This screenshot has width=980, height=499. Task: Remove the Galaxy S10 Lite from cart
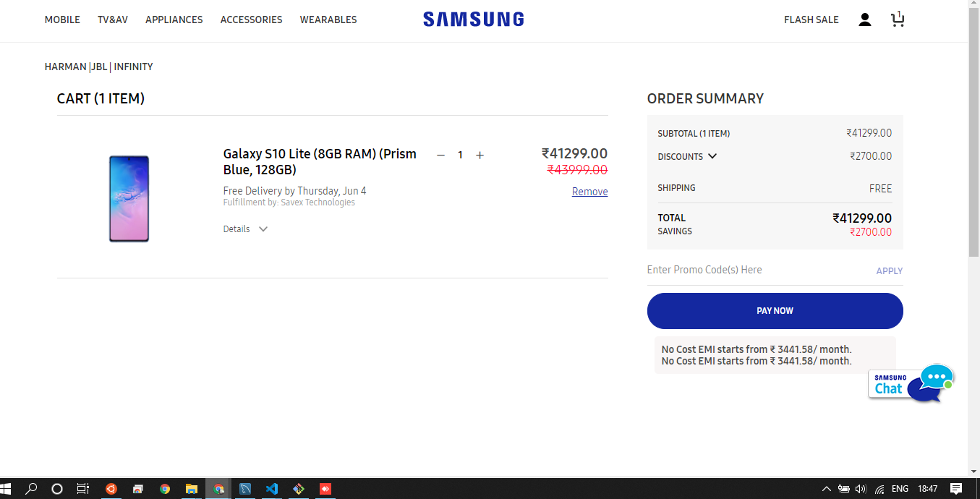click(x=589, y=192)
